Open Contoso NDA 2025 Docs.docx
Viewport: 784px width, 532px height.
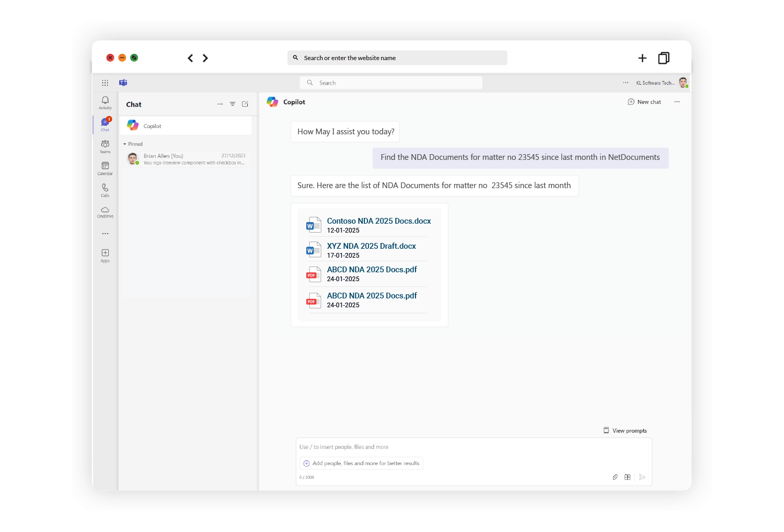tap(379, 221)
